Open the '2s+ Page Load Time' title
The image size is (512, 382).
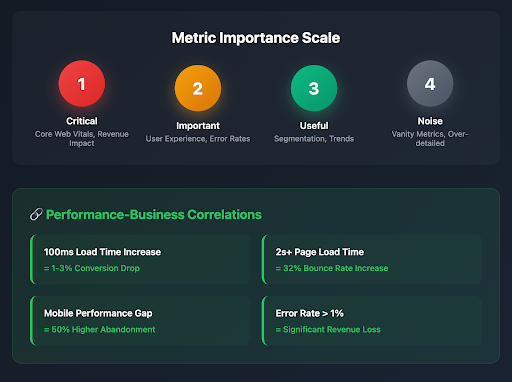[320, 252]
